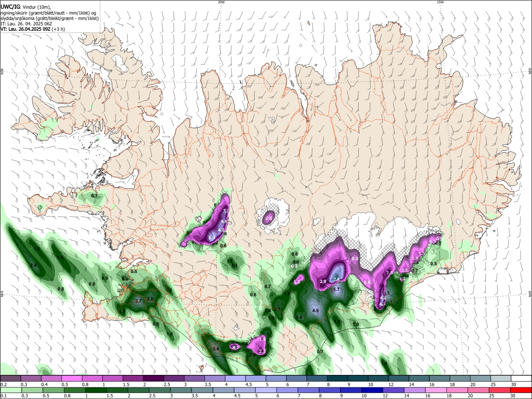Click the 2.6 rain value label
This screenshot has width=532, height=399.
coord(150,299)
